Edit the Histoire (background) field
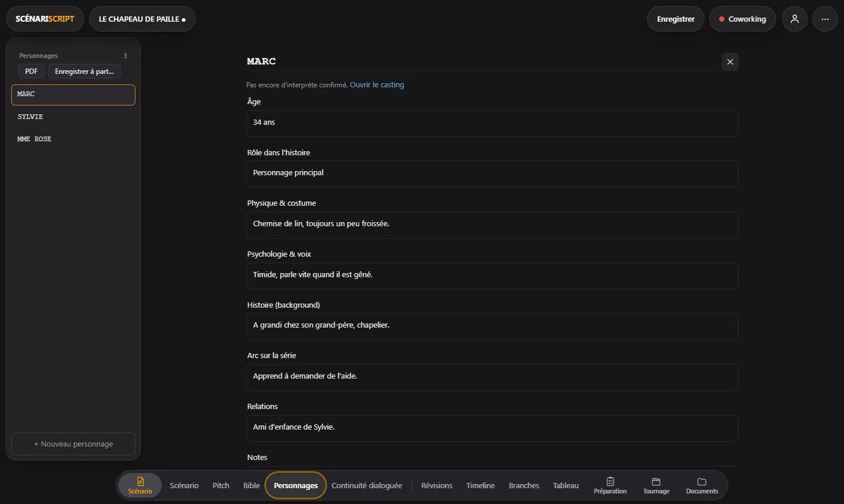The height and width of the screenshot is (504, 844). pyautogui.click(x=492, y=326)
